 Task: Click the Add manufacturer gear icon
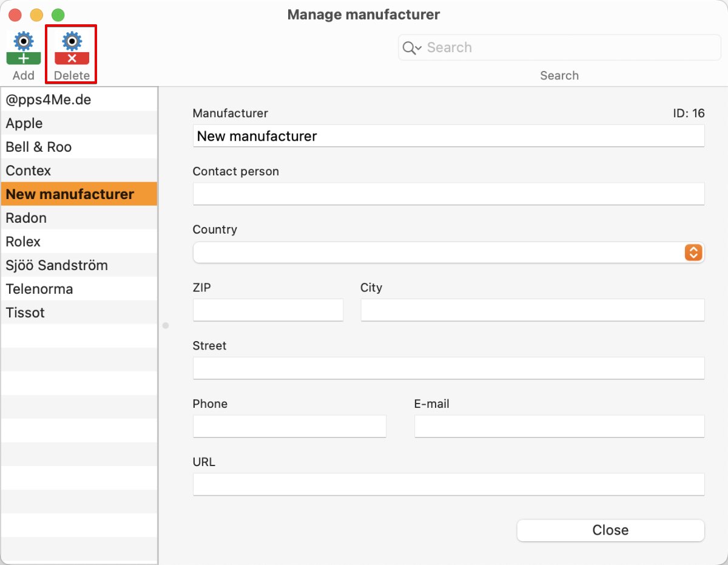pos(24,49)
